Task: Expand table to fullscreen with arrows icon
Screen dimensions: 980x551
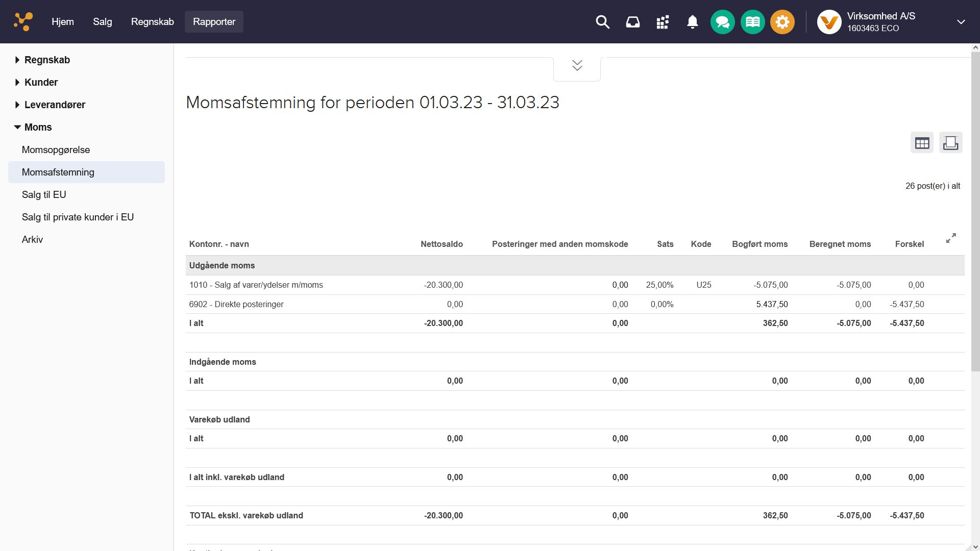Action: click(950, 238)
